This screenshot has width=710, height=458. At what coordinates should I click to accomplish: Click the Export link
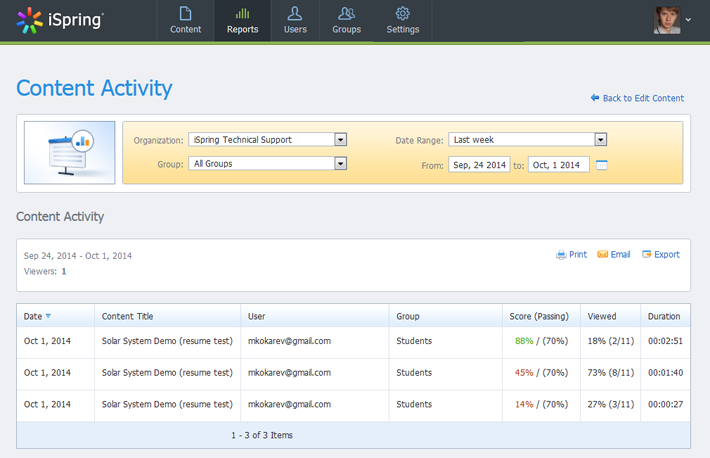point(667,255)
